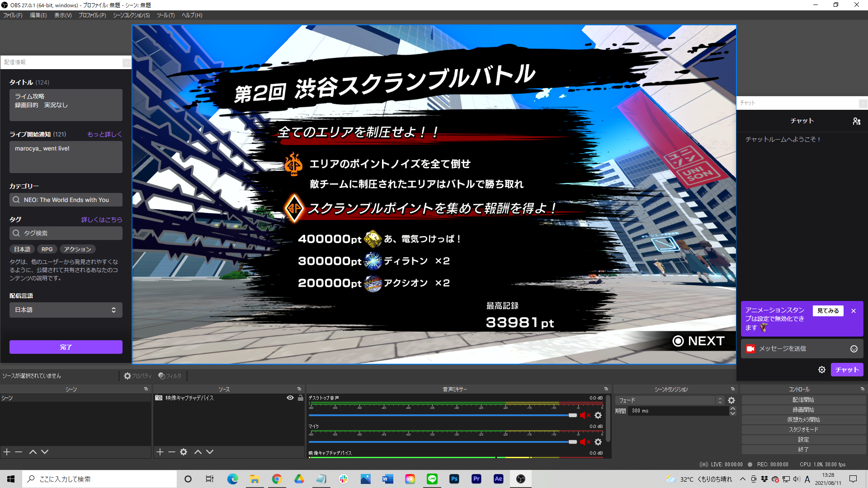
Task: Close the チャット dock
Action: coord(863,103)
